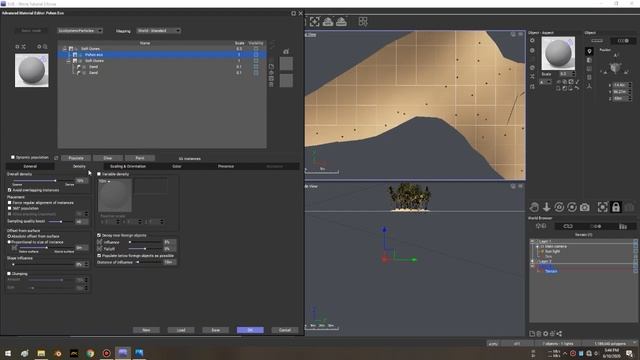640x360 pixels.
Task: Open the Mapping dropdown
Action: tap(159, 31)
